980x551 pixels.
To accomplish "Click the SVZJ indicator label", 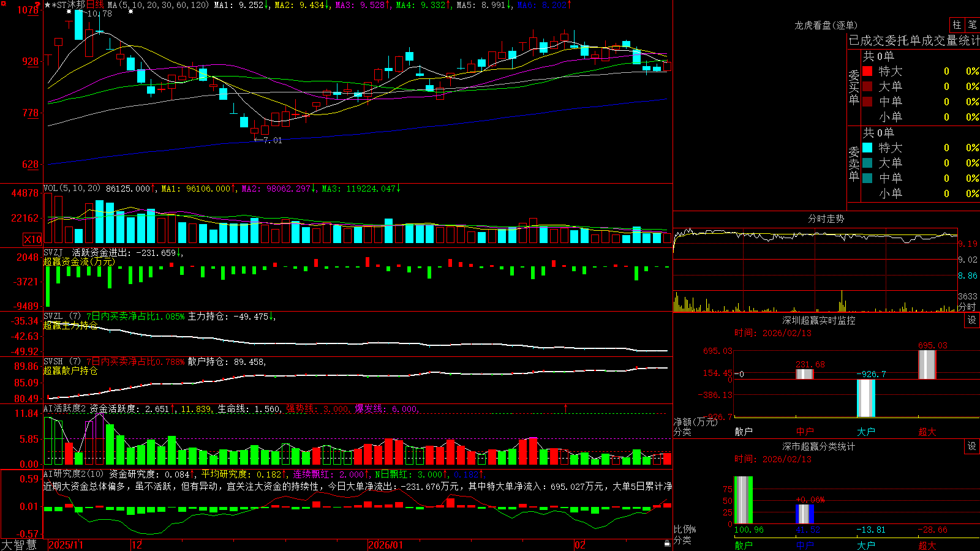I will click(x=53, y=252).
